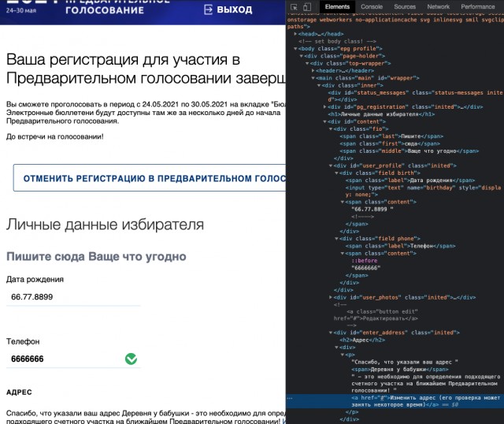Collapse the div class="field phone" node
Screen dimensions: 504x424
point(336,239)
